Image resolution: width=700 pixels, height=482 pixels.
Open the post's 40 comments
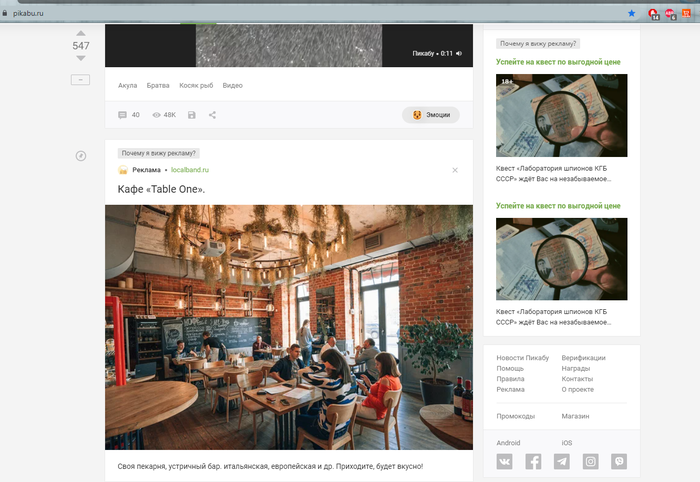pyautogui.click(x=129, y=115)
